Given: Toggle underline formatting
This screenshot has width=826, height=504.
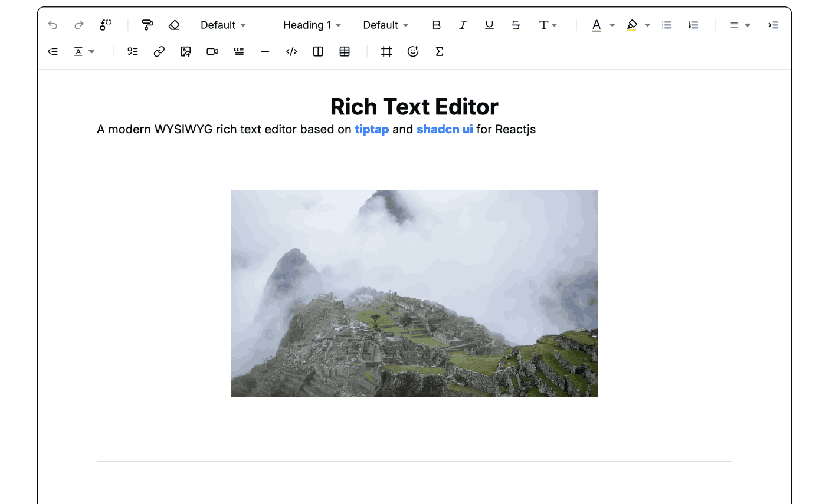Looking at the screenshot, I should click(x=489, y=25).
